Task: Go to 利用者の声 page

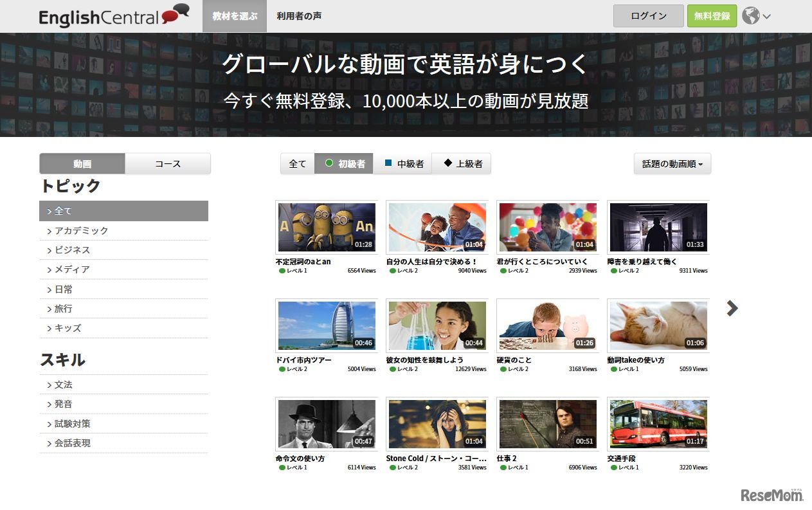Action: pyautogui.click(x=299, y=16)
